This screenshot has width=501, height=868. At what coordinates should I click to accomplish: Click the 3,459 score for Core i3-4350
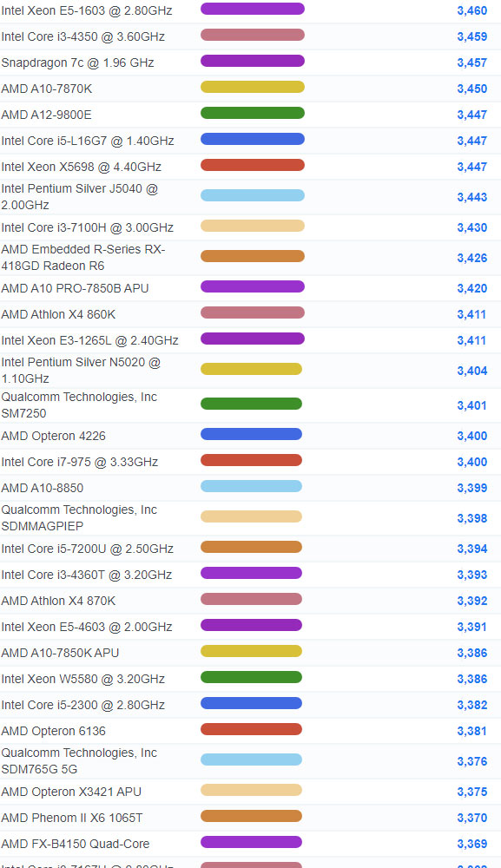tap(472, 36)
